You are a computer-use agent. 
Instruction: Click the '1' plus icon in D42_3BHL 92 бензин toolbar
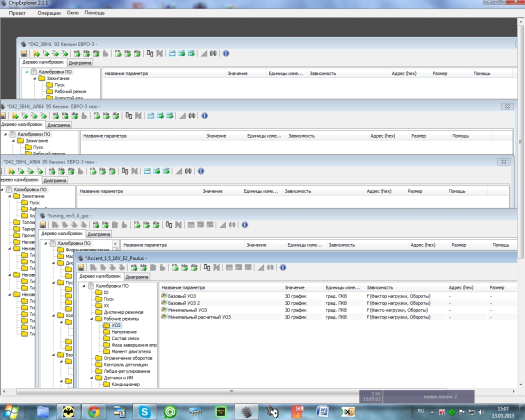pyautogui.click(x=46, y=53)
